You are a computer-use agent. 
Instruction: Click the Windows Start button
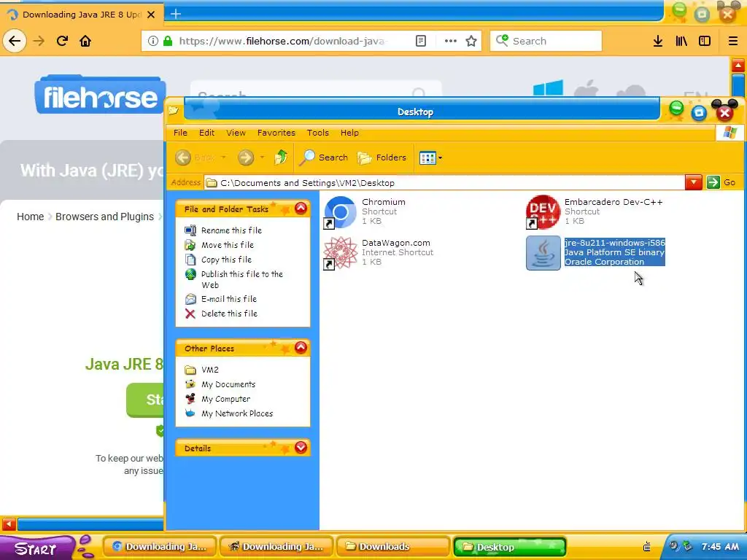(37, 547)
